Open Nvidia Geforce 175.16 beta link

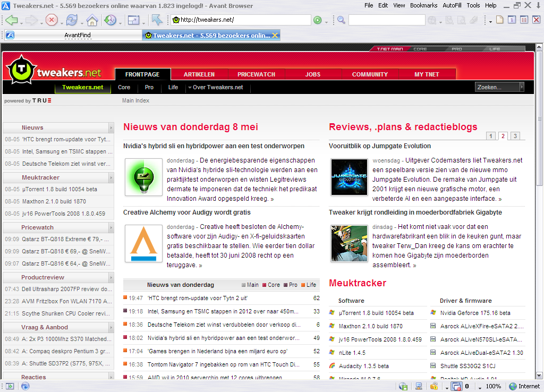coord(475,313)
